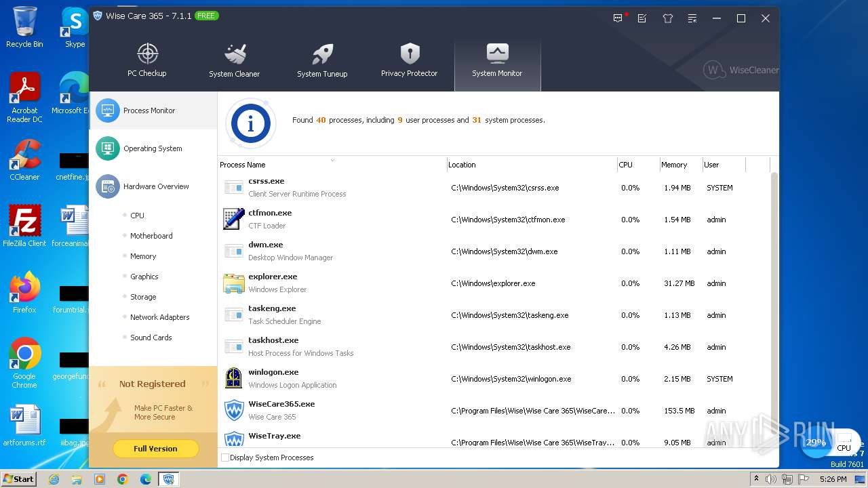Sort by Process Name column
Screen dimensions: 868x488
pyautogui.click(x=332, y=165)
